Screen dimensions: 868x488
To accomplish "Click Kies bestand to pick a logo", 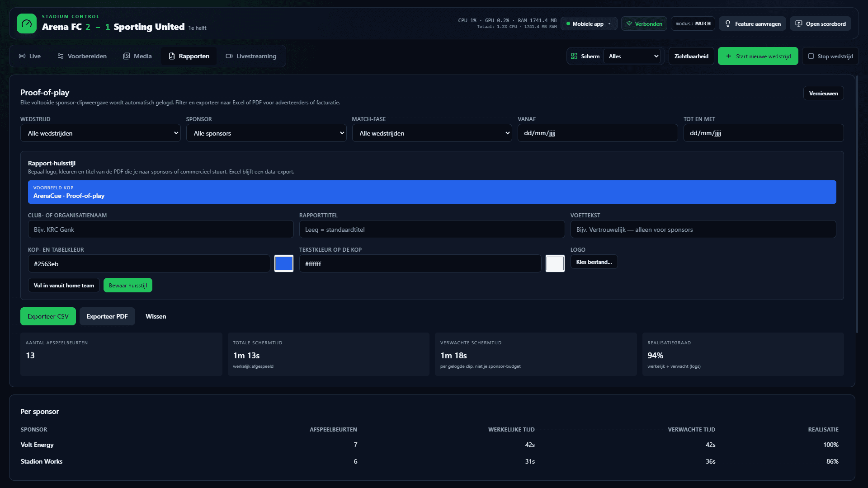I will coord(594,262).
